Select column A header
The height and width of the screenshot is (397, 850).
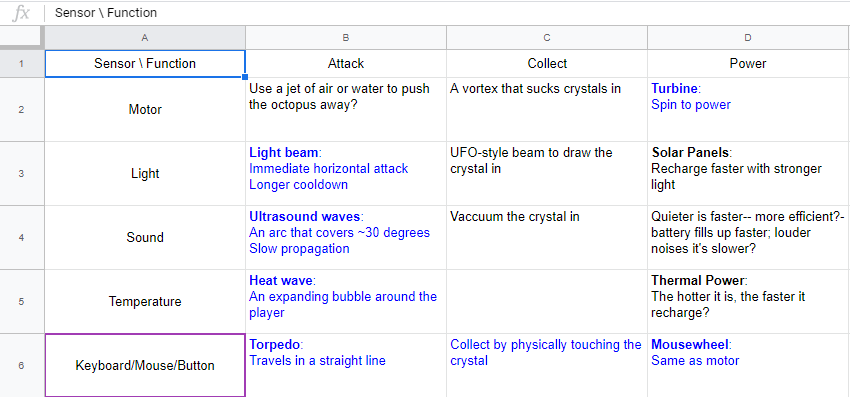(145, 37)
